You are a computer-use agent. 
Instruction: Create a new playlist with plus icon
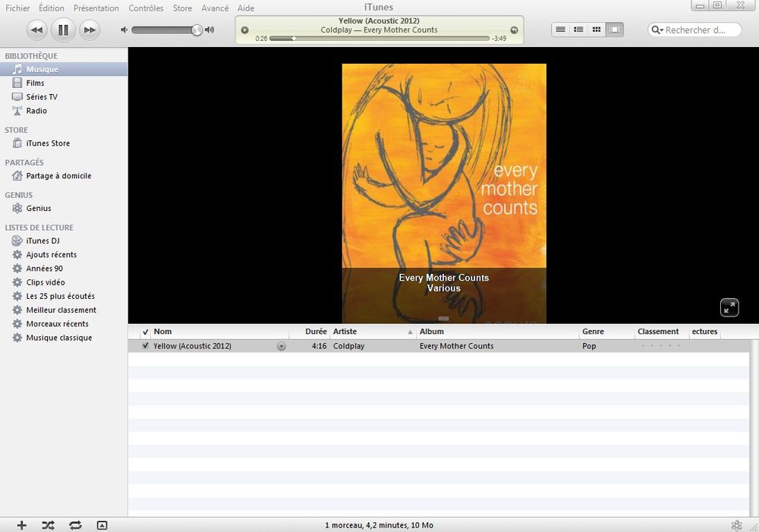[22, 525]
